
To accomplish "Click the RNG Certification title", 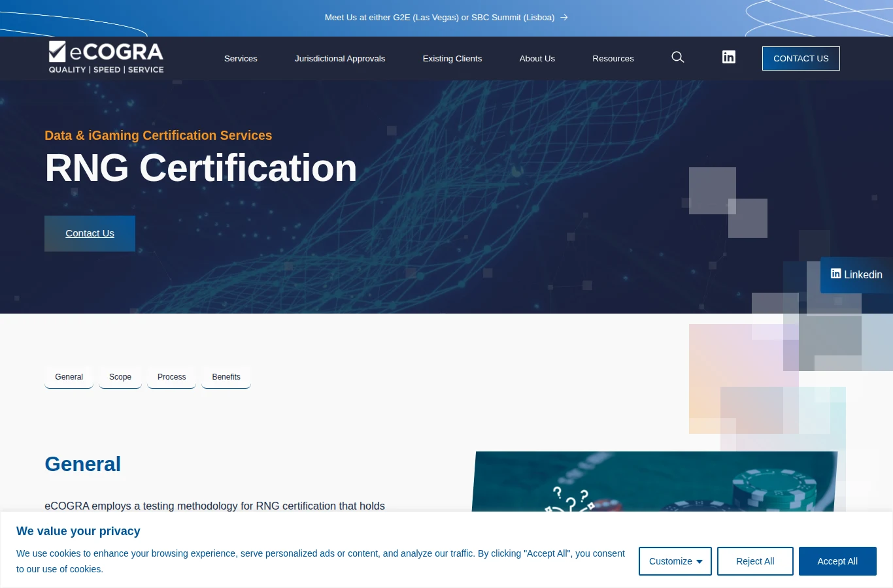I will (x=201, y=168).
